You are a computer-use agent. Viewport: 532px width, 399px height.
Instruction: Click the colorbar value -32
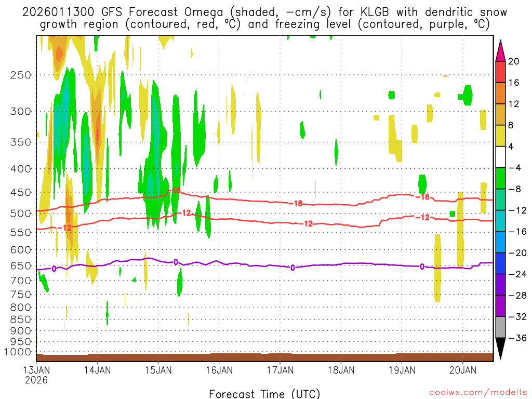(517, 317)
